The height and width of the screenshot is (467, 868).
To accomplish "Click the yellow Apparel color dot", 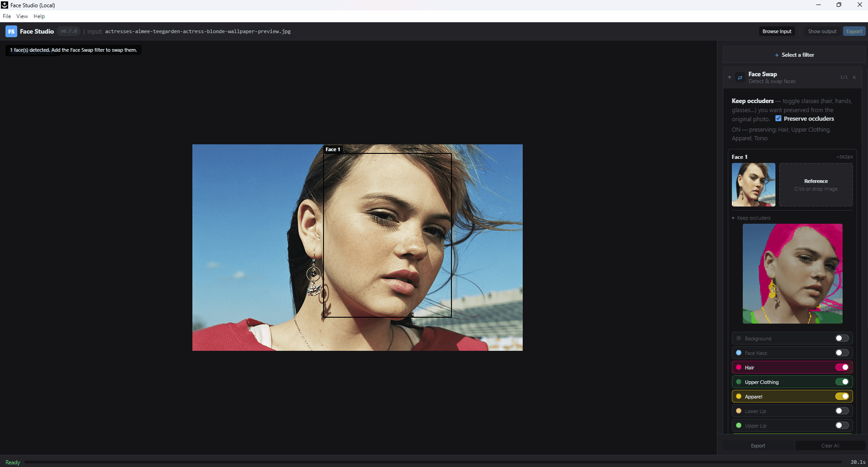I will point(739,396).
